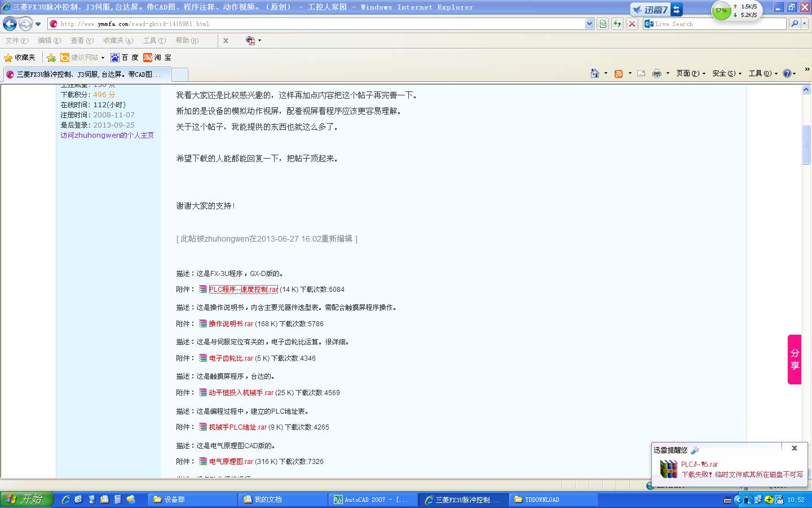Image resolution: width=812 pixels, height=508 pixels.
Task: Open the 安全 (Safety) dropdown menu
Action: tap(726, 73)
